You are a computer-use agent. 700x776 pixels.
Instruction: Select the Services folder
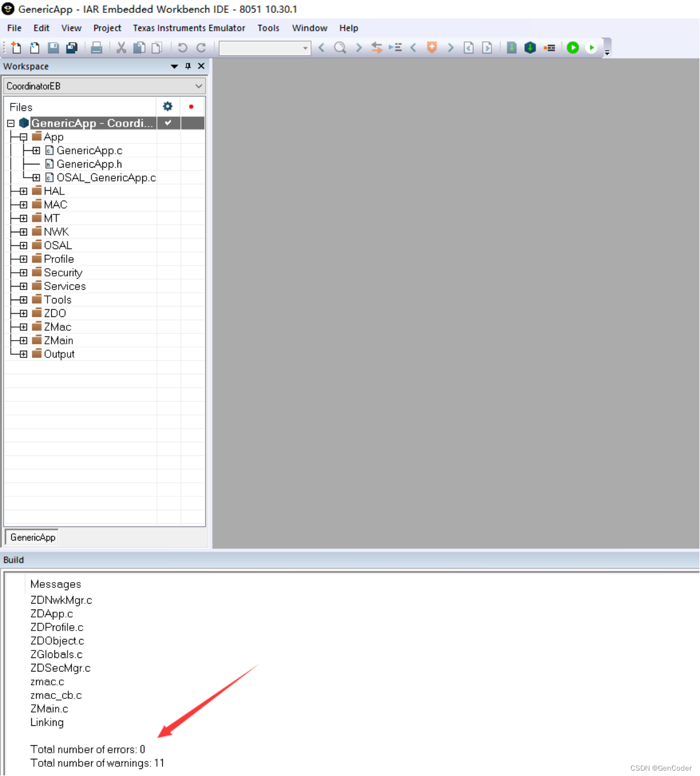(x=65, y=286)
